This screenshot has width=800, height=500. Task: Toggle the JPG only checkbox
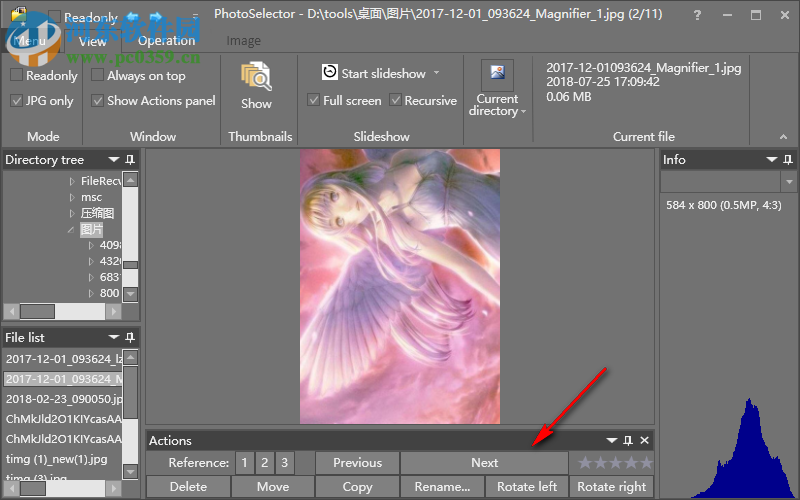[16, 101]
